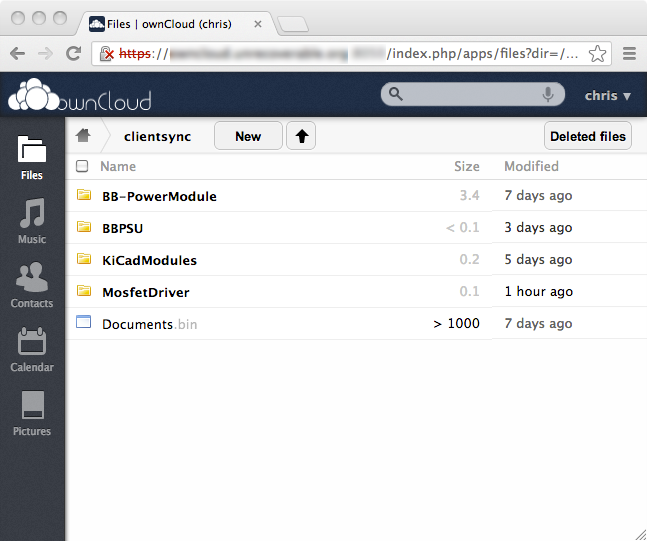The height and width of the screenshot is (541, 647).
Task: Click BBPSU folder icon
Action: coord(84,227)
